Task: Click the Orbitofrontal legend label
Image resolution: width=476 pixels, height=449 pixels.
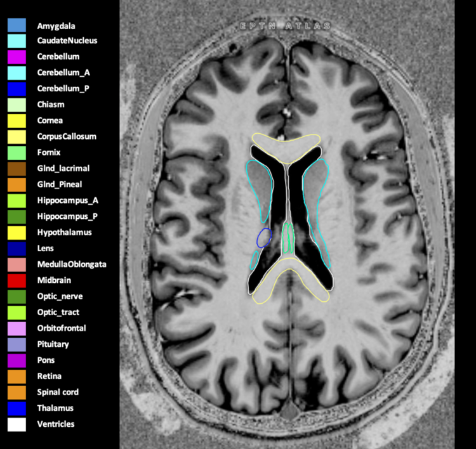Action: 62,329
